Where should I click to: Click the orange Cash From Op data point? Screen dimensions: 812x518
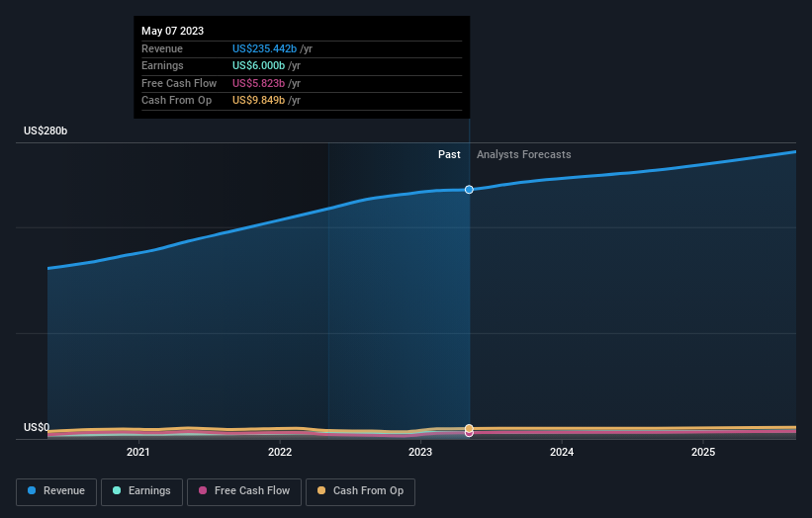tap(469, 428)
